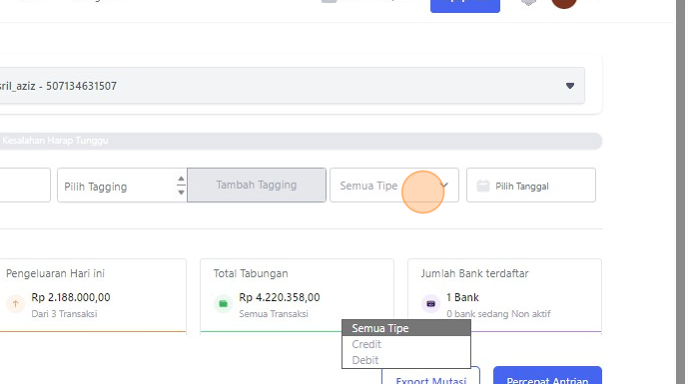Click the down arrow on Pilih Tagging

pos(181,192)
